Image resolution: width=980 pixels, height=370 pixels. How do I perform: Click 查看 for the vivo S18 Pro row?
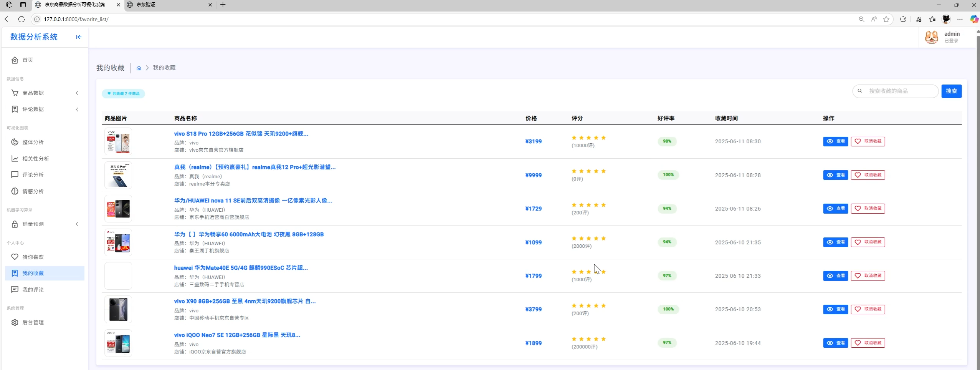pyautogui.click(x=835, y=141)
